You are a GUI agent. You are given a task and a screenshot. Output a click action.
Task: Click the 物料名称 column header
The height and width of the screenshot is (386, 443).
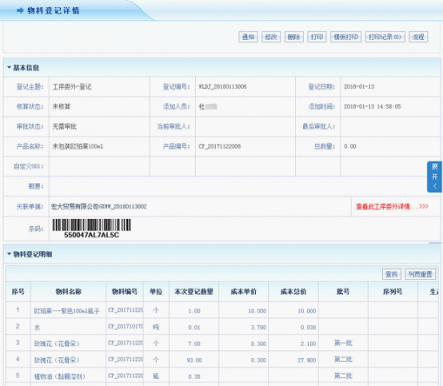click(68, 292)
